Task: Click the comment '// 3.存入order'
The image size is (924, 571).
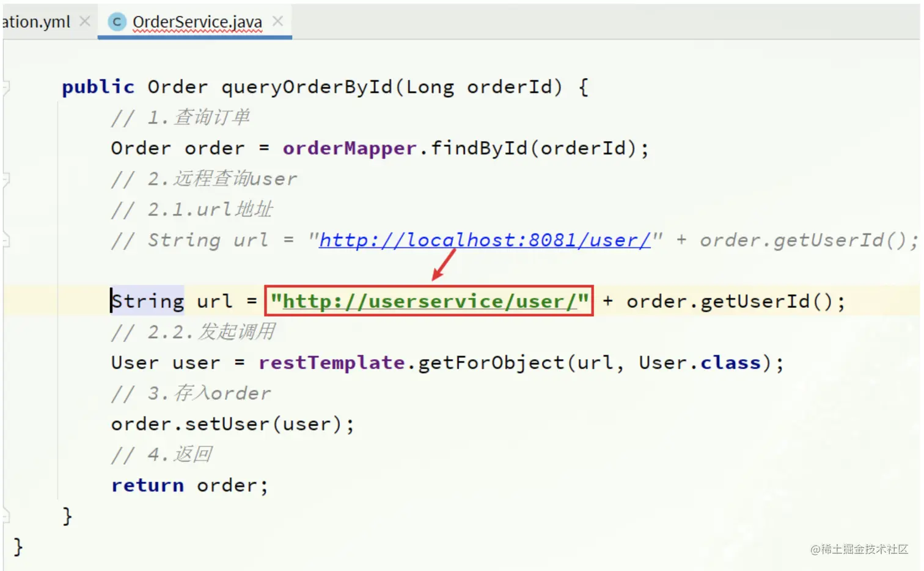Action: [x=191, y=393]
